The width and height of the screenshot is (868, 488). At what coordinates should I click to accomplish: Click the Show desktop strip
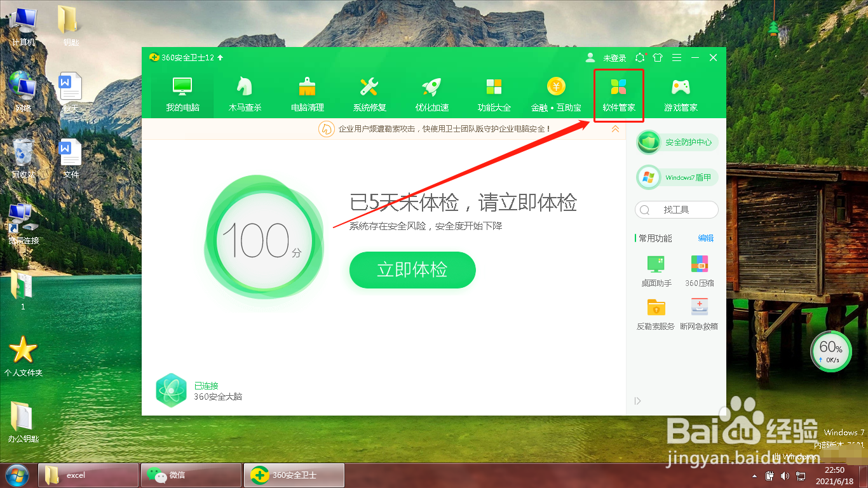(863, 475)
